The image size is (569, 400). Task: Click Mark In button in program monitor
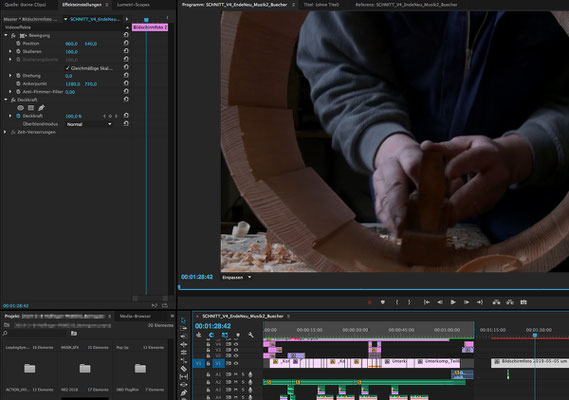point(397,302)
